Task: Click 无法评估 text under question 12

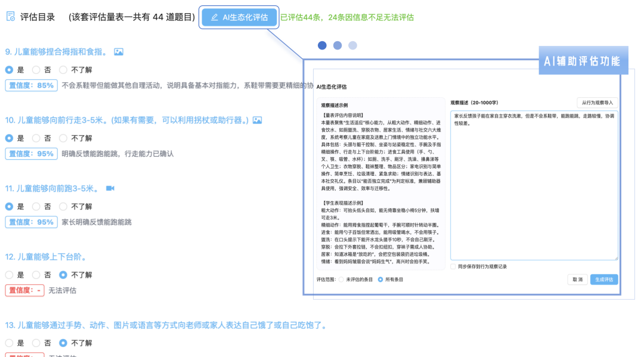Action: tap(63, 290)
